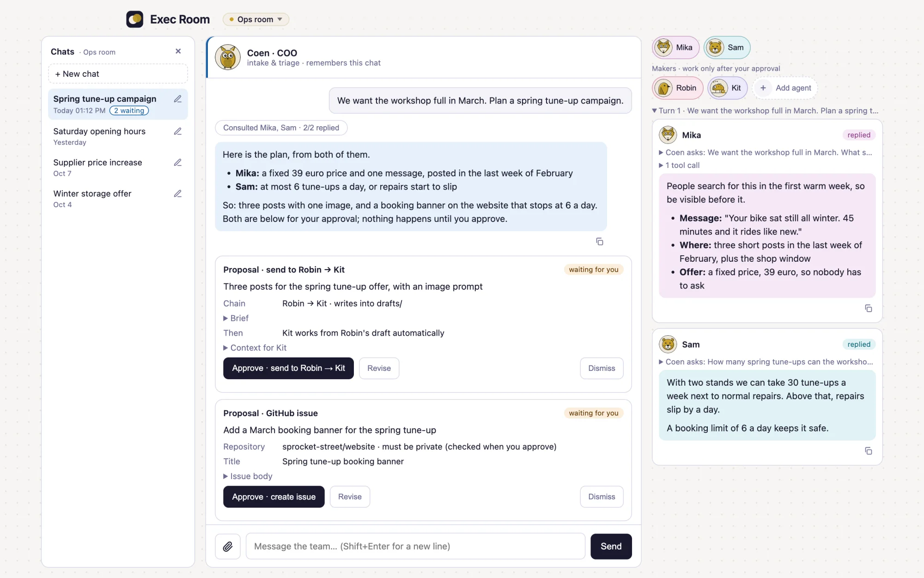Viewport: 924px width, 578px height.
Task: Expand Mika's 1 tool call
Action: 679,165
